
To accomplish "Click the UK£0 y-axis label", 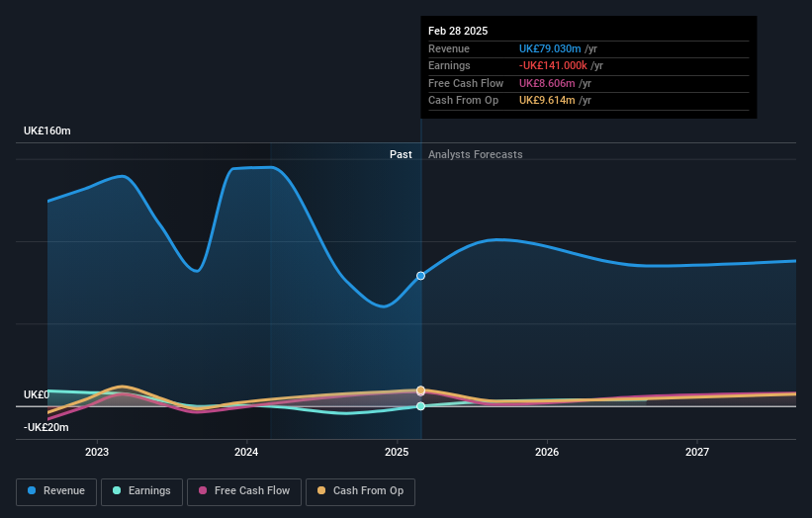I will (x=37, y=394).
